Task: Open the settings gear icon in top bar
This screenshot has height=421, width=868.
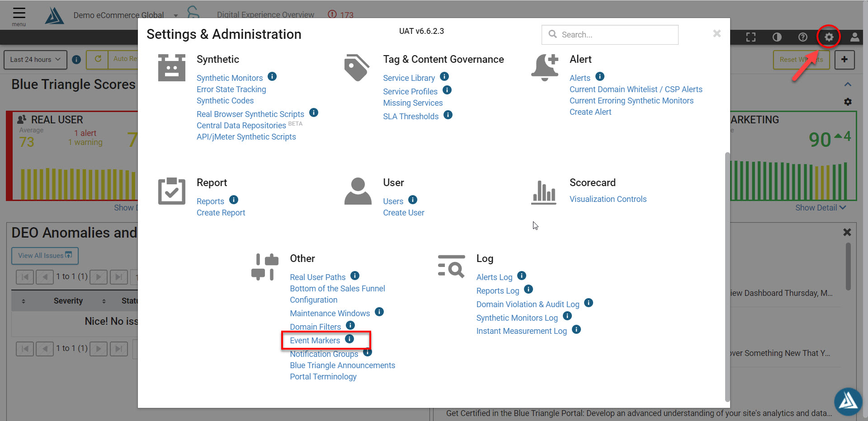Action: [x=829, y=37]
